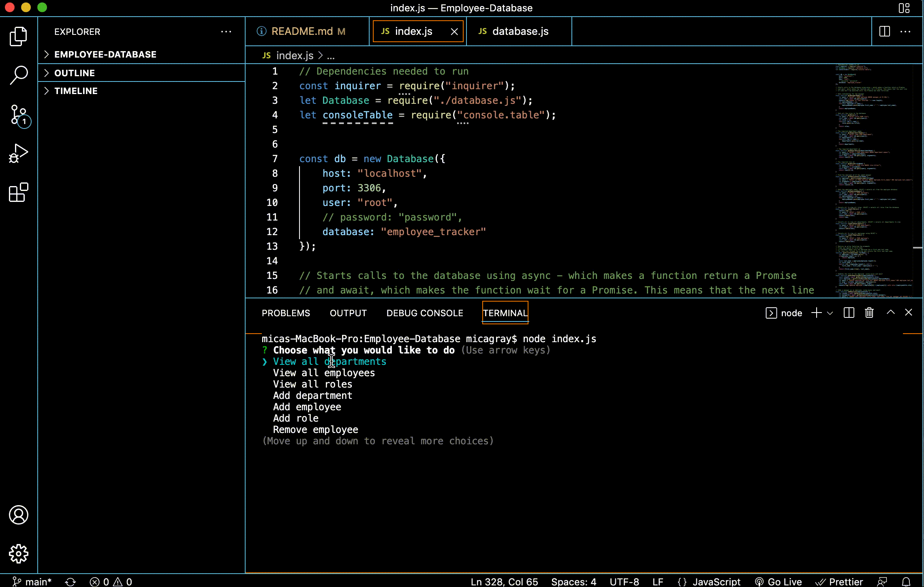Open the Extensions view
Viewport: 924px width, 587px height.
[x=19, y=192]
